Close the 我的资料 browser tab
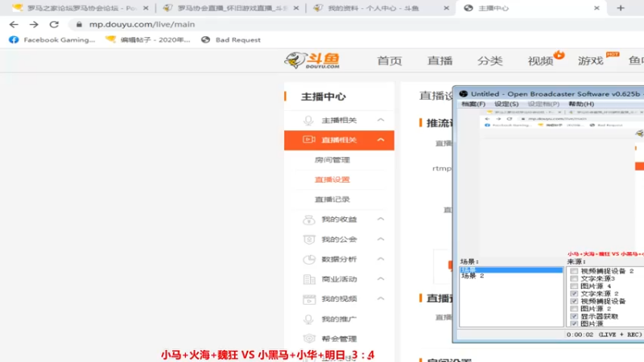Viewport: 644px width, 362px height. 447,8
